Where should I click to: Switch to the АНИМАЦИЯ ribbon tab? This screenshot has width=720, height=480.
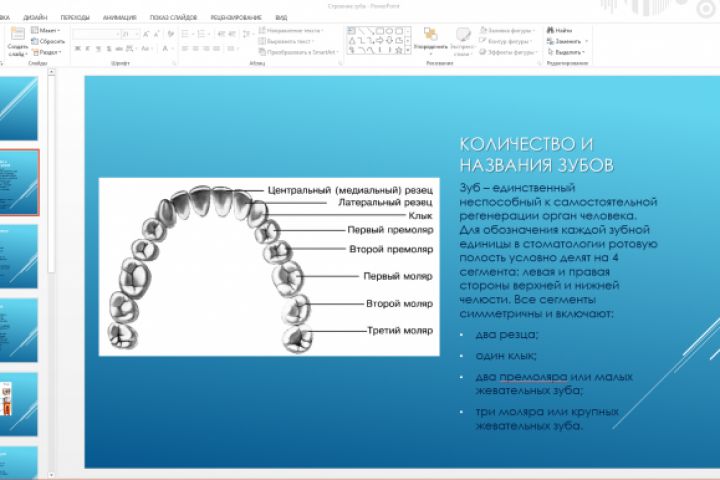tap(119, 17)
